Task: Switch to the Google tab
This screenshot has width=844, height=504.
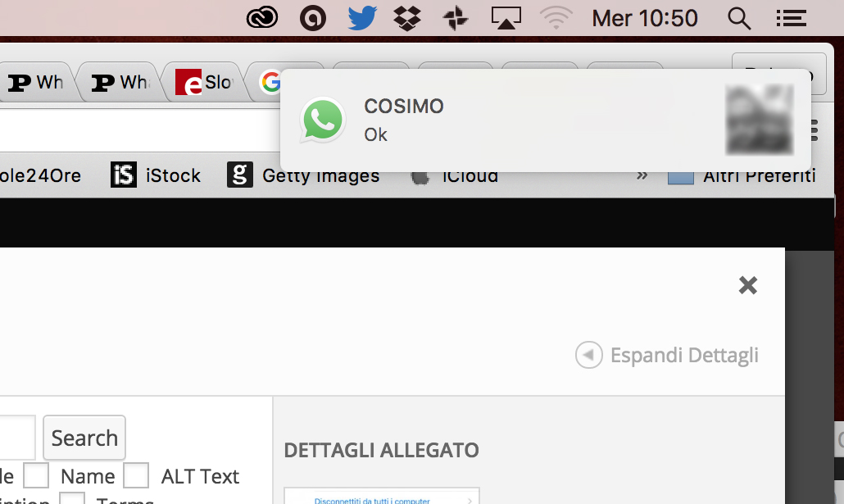Action: 270,82
